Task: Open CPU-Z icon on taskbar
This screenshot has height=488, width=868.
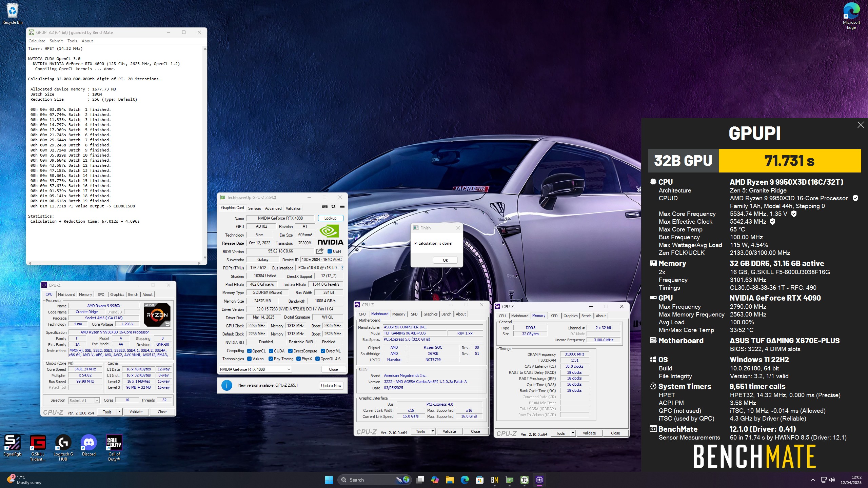Action: point(539,480)
